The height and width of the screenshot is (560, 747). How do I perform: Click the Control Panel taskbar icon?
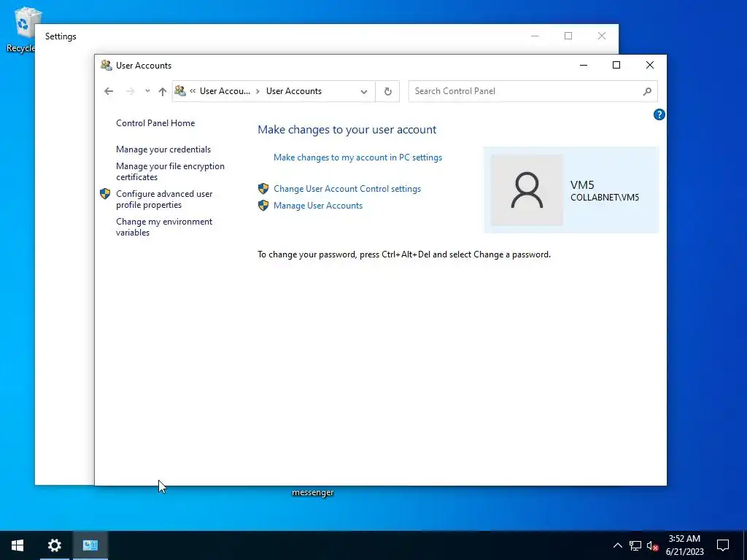coord(90,545)
